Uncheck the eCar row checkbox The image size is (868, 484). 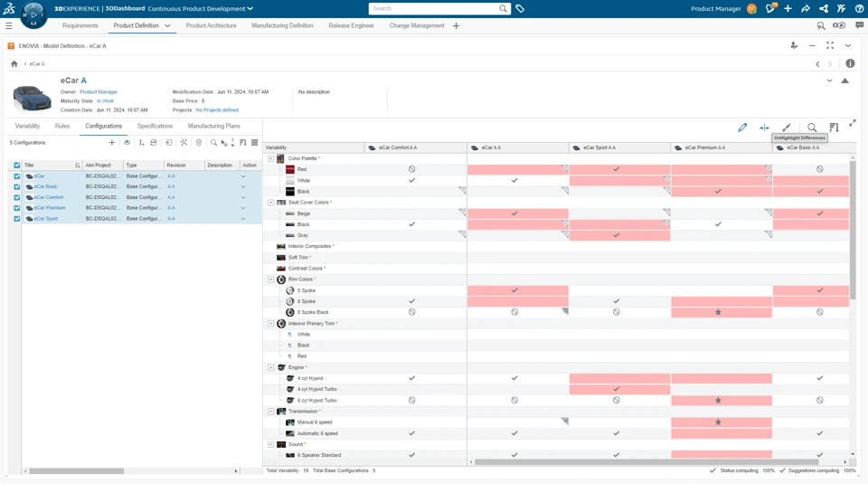pos(16,176)
